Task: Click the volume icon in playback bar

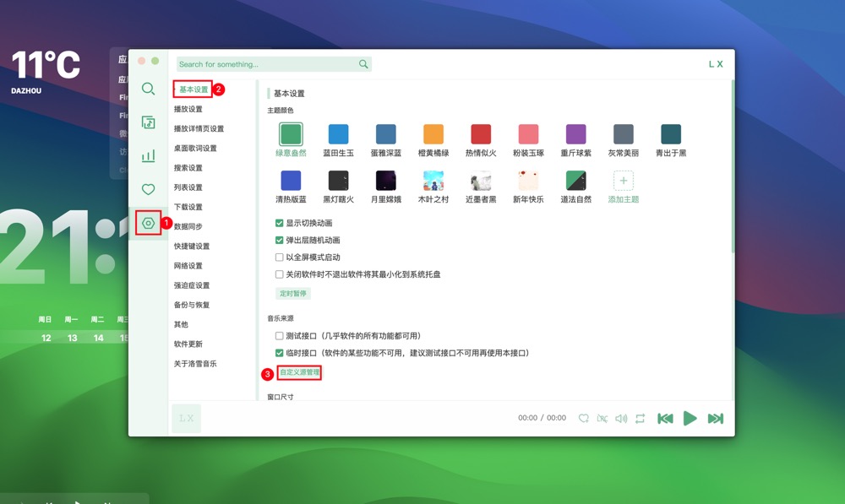Action: (622, 417)
